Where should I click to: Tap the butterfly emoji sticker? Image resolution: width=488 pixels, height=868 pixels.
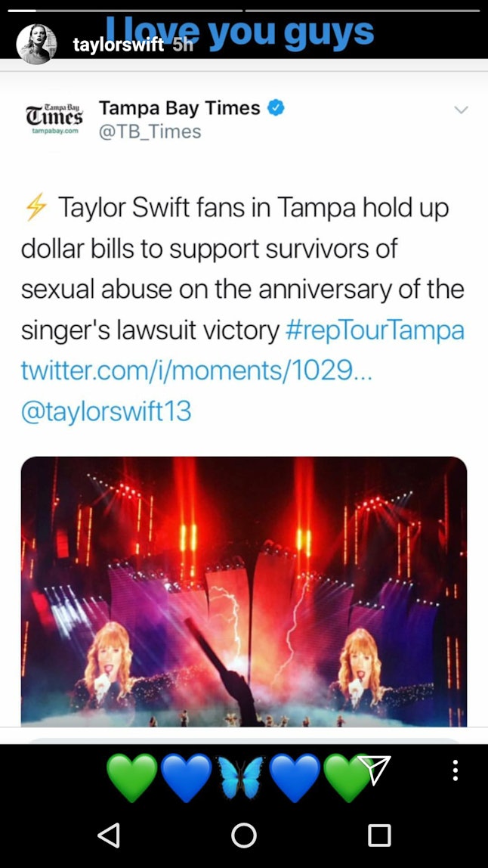240,777
